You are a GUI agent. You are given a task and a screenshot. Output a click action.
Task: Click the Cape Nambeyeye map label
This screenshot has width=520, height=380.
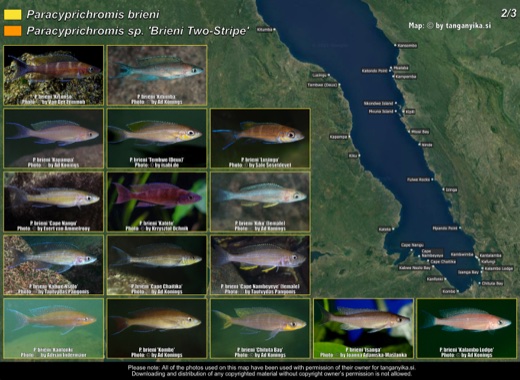[x=432, y=253]
